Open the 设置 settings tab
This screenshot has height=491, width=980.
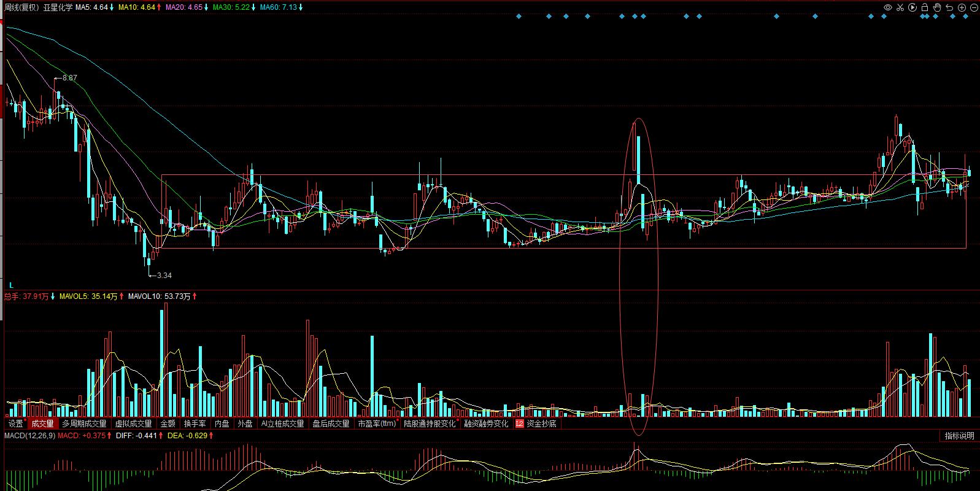coord(15,423)
